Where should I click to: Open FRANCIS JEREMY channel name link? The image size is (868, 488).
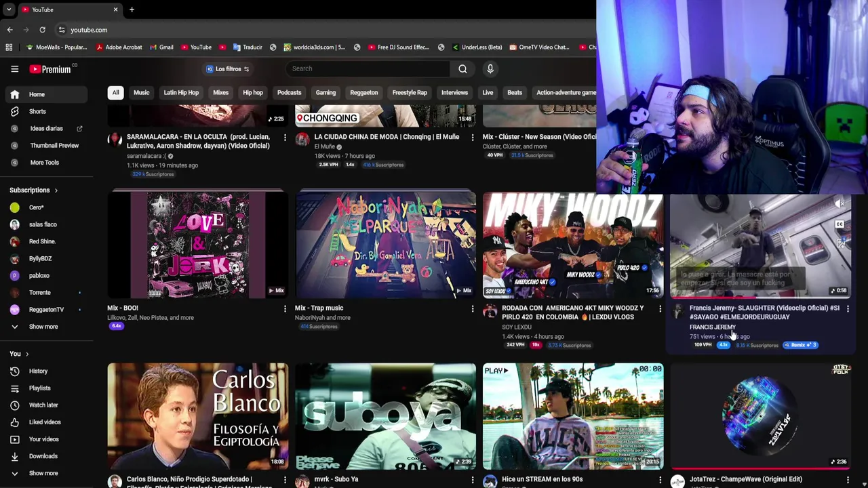712,327
